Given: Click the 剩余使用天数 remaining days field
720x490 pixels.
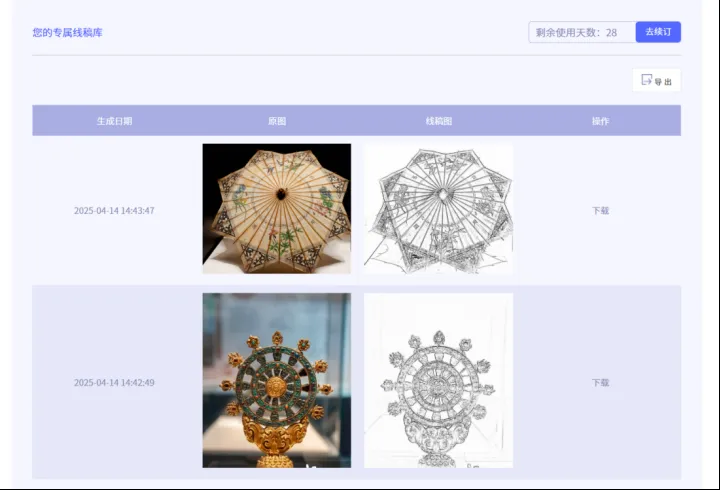Looking at the screenshot, I should pyautogui.click(x=582, y=32).
